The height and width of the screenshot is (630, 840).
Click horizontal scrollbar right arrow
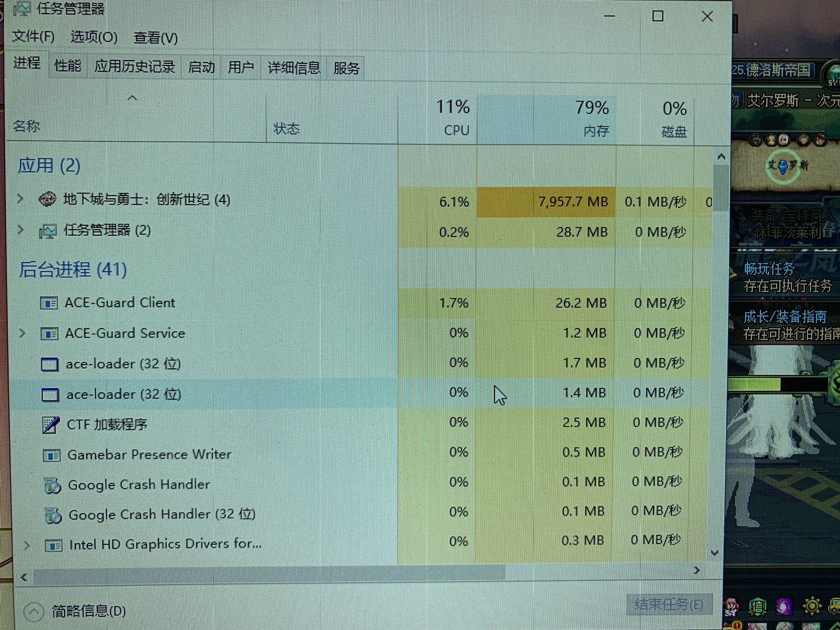click(x=697, y=570)
